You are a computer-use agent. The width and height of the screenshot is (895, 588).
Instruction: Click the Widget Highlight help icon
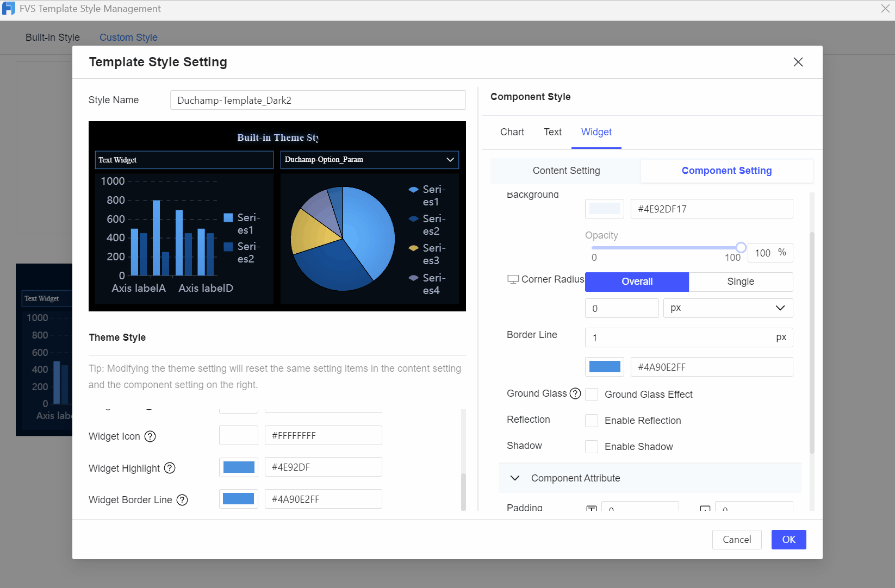point(170,468)
